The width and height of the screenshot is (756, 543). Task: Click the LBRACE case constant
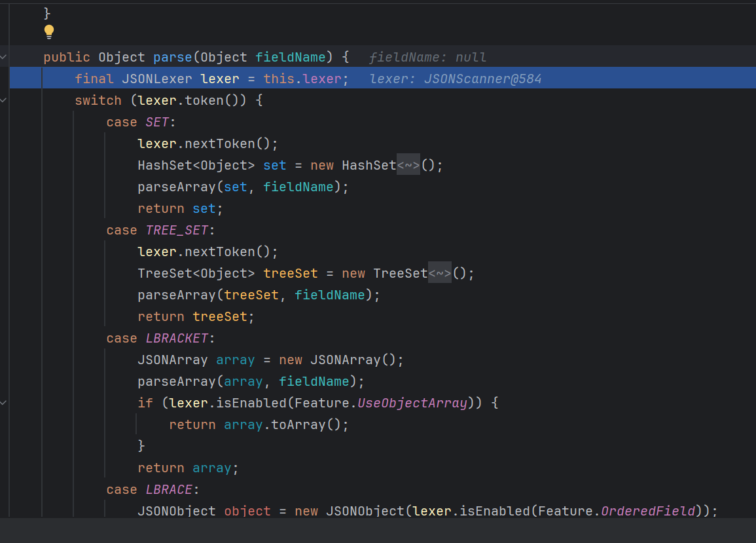pyautogui.click(x=168, y=490)
